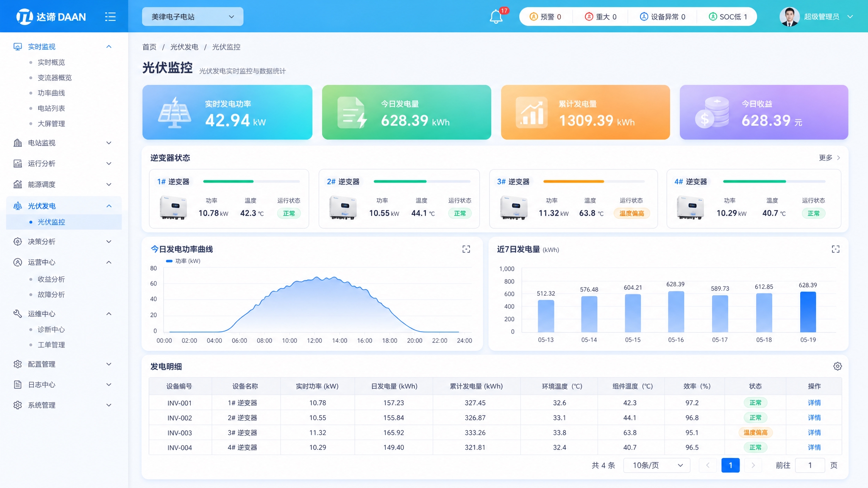Click the 决策分析 sidebar icon
The image size is (868, 488).
pos(17,241)
